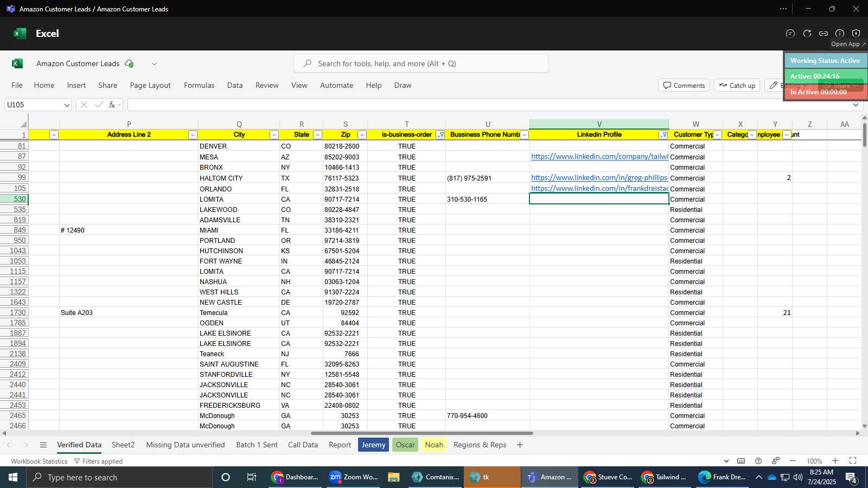Click the cancel entry X icon
Viewport: 868px width, 488px height.
point(84,105)
